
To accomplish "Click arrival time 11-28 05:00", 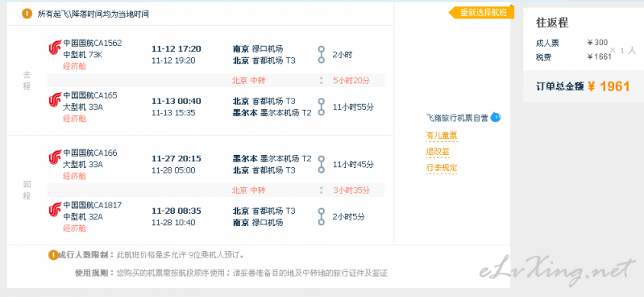I will pos(173,170).
